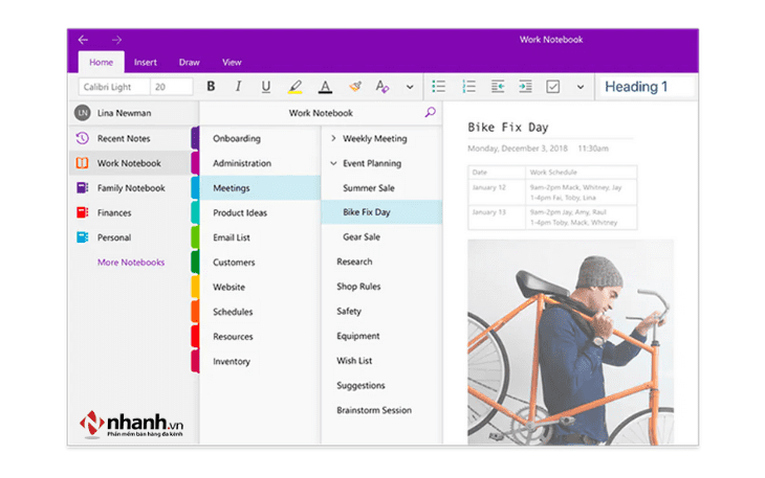
Task: Switch to the Draw tab
Action: click(189, 62)
